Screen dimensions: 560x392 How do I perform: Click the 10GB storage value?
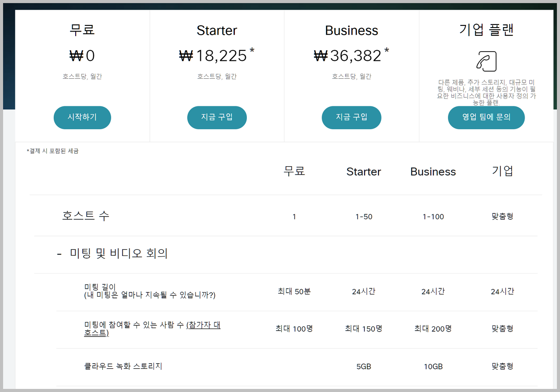pos(433,367)
